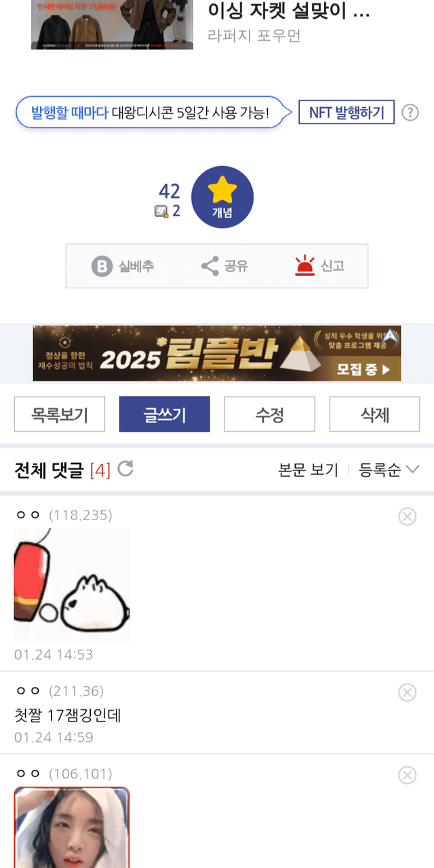Report the post with 신고 siren icon
This screenshot has height=868, width=434.
coord(305,265)
